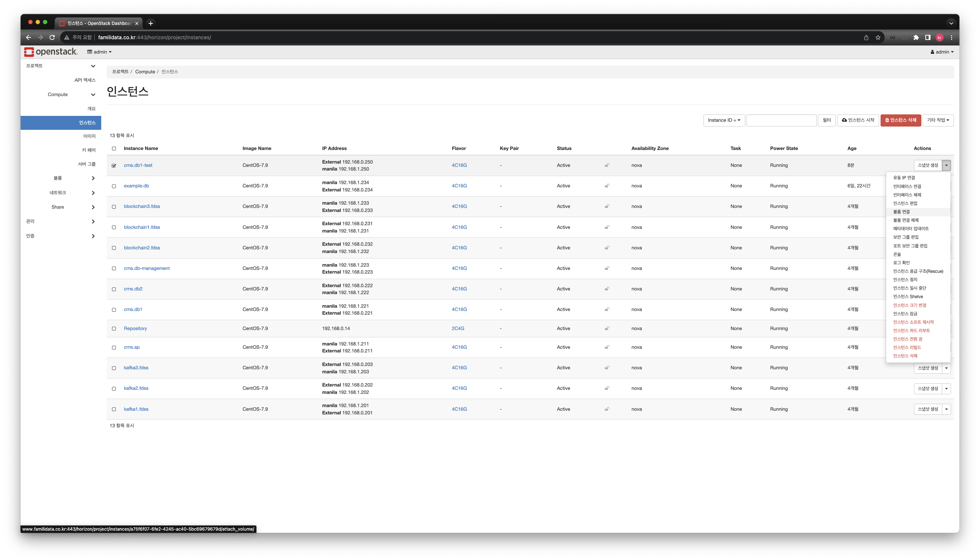This screenshot has height=560, width=980.
Task: Reload the page with browser refresh icon
Action: click(52, 37)
